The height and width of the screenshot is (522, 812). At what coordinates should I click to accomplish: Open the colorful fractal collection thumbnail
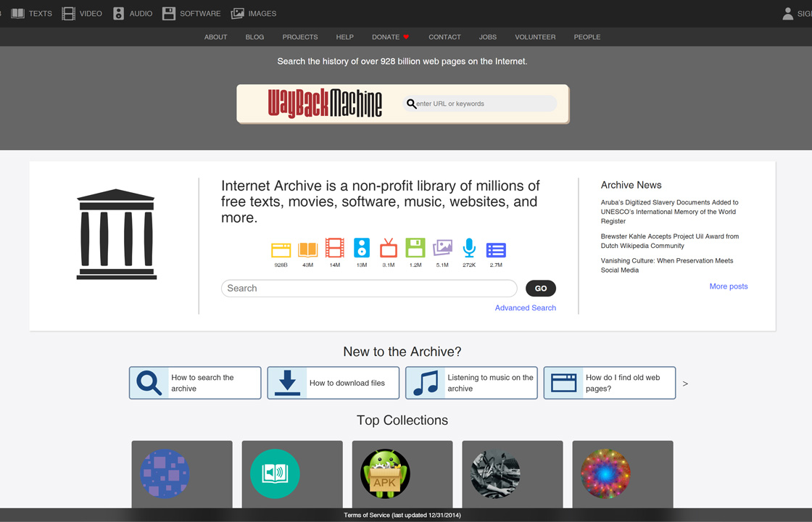pyautogui.click(x=605, y=474)
